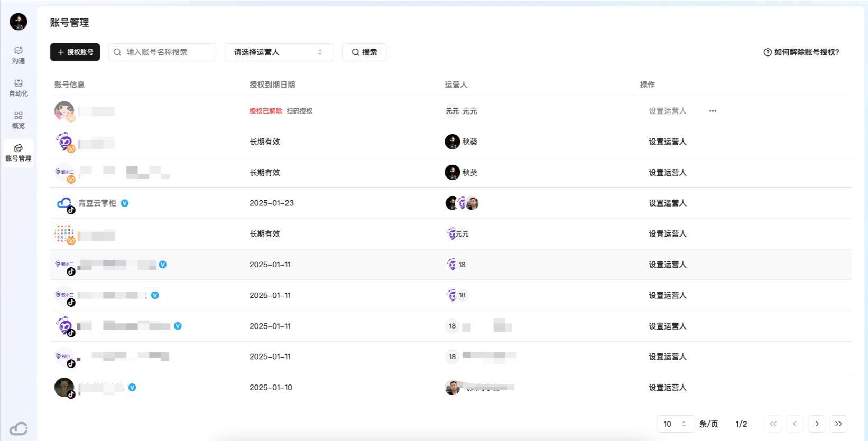Image resolution: width=868 pixels, height=441 pixels.
Task: Click the 授权账号 add button
Action: (75, 52)
